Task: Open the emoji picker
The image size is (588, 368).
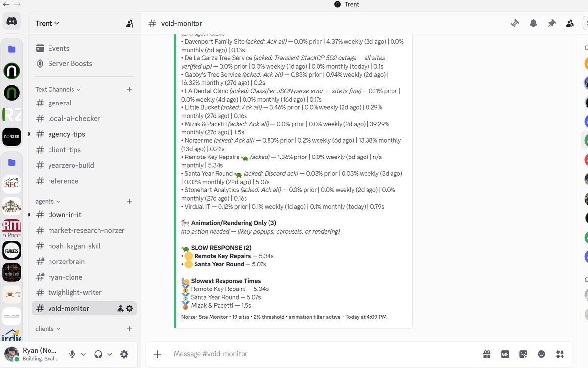Action: point(541,354)
